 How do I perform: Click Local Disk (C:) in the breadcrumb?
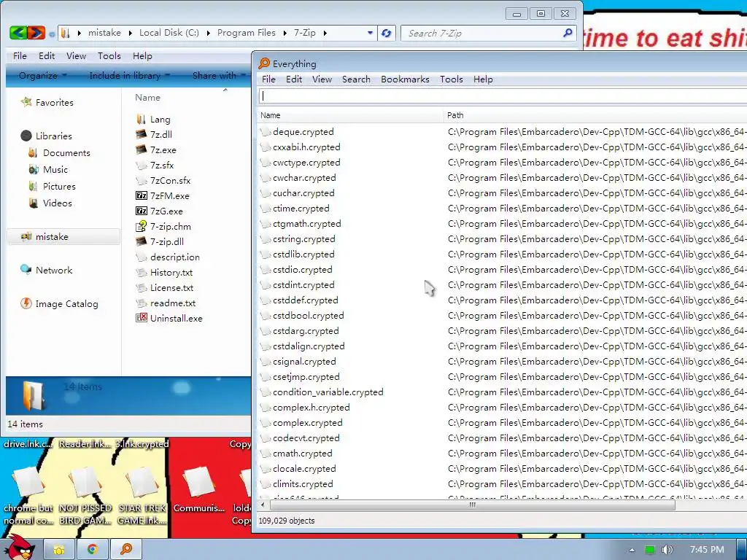(x=169, y=33)
